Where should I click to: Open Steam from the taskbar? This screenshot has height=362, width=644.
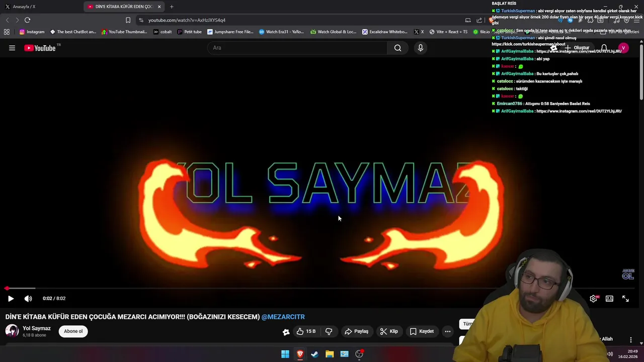(x=314, y=354)
